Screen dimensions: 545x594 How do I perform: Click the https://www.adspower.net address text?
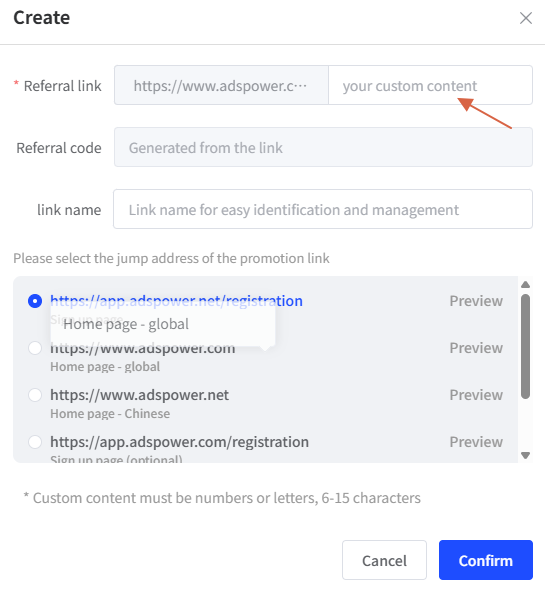(139, 395)
